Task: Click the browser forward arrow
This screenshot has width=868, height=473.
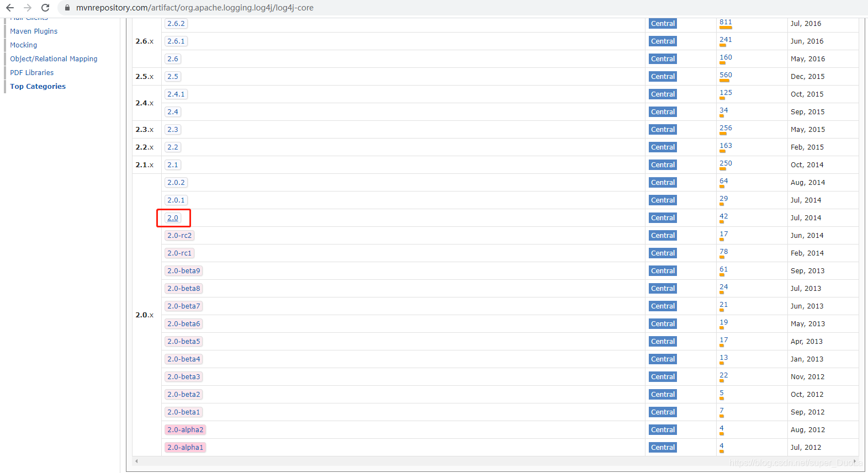Action: pyautogui.click(x=28, y=8)
